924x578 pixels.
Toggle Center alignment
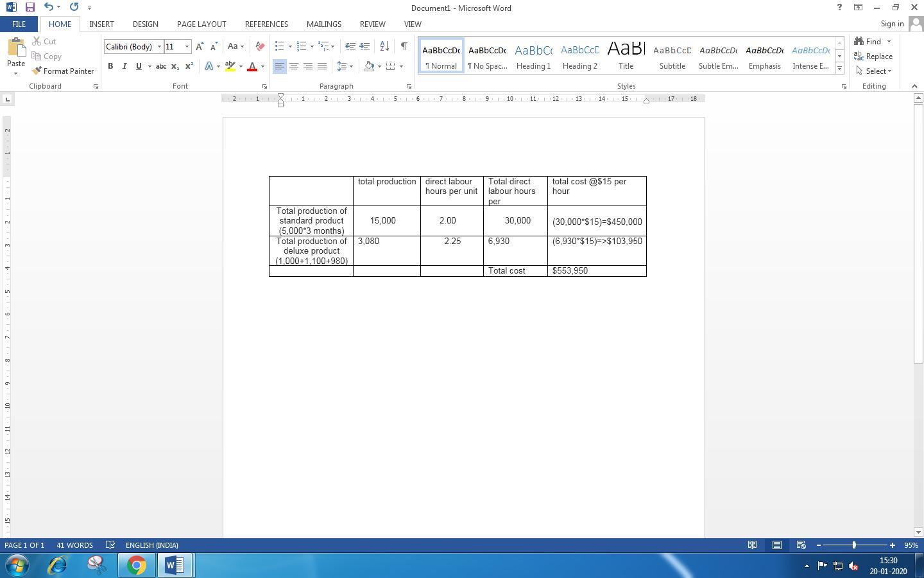pyautogui.click(x=294, y=66)
